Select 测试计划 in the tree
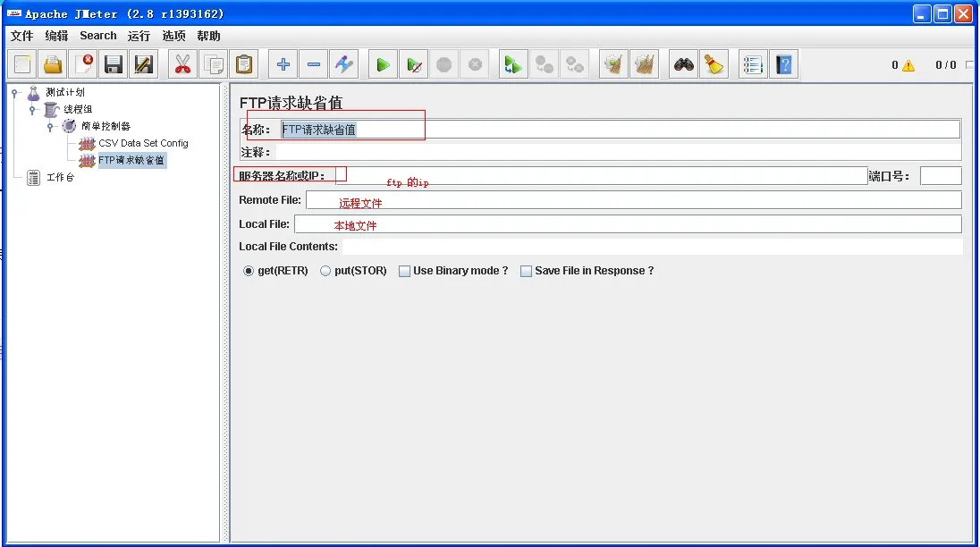 pyautogui.click(x=65, y=92)
